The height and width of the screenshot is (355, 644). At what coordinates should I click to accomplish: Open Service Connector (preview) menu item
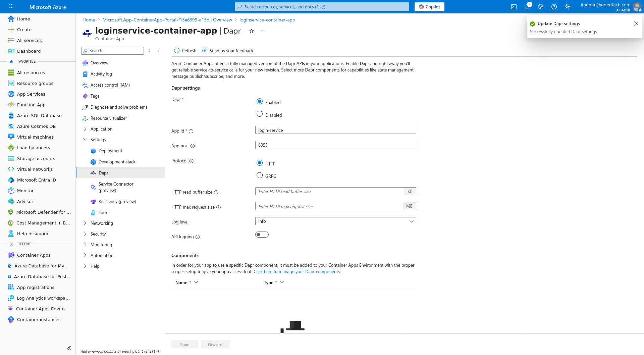coord(116,187)
